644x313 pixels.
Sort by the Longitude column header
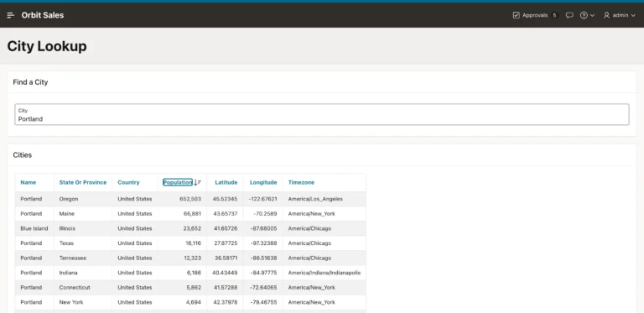(263, 182)
